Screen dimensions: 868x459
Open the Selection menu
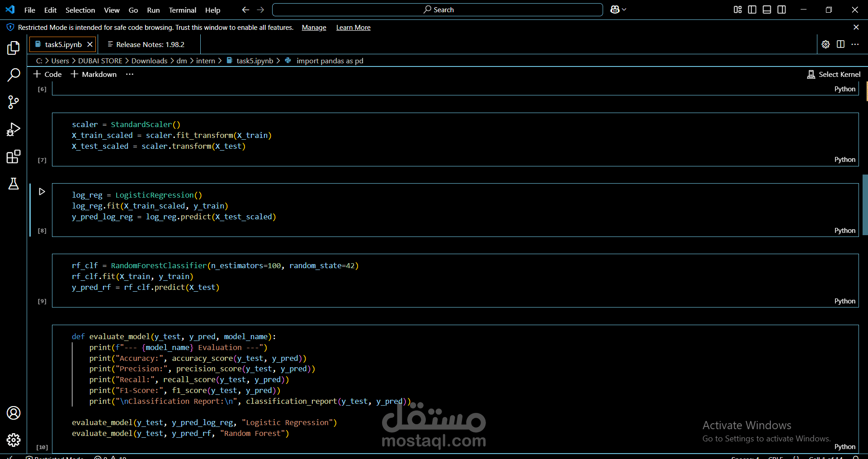point(80,10)
